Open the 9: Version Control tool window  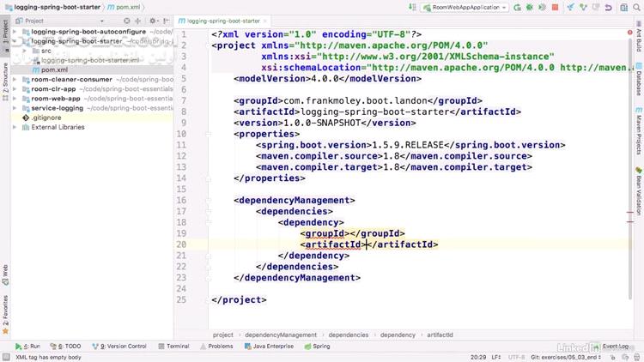[x=119, y=347]
